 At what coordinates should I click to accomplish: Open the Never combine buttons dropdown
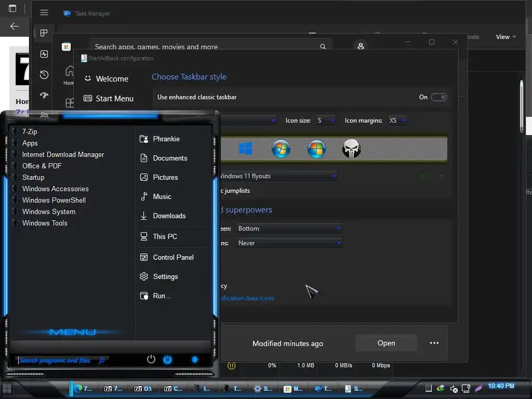(289, 243)
